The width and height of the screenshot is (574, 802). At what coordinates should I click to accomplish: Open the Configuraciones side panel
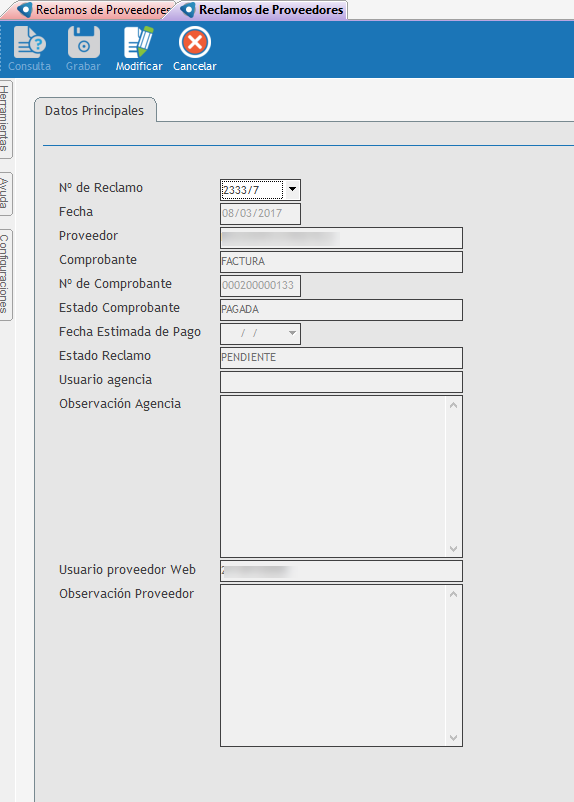5,274
